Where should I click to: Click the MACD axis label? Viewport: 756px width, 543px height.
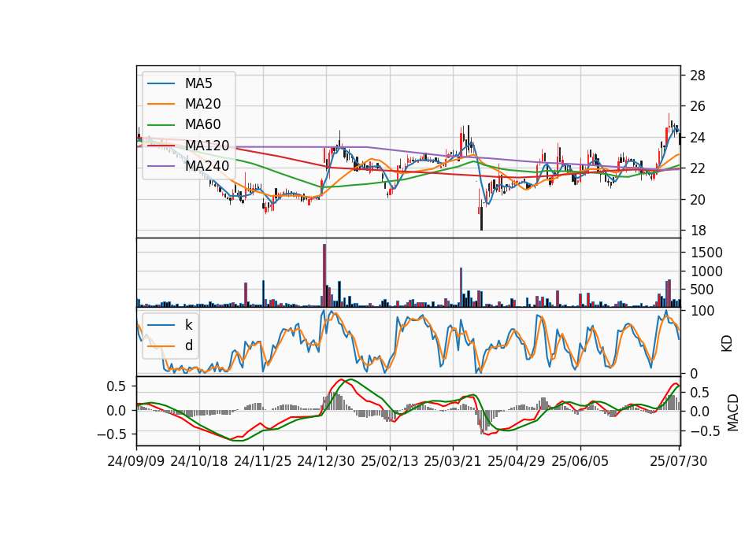(733, 412)
